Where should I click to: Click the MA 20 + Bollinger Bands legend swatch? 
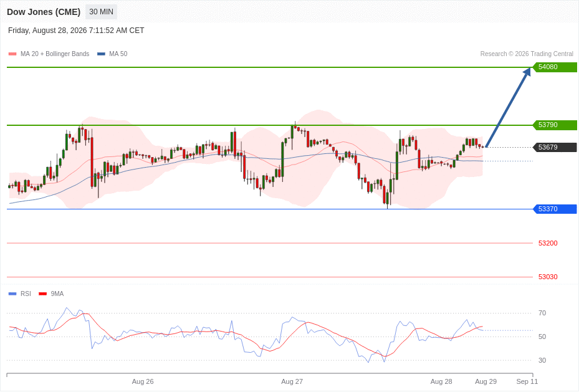[x=12, y=54]
